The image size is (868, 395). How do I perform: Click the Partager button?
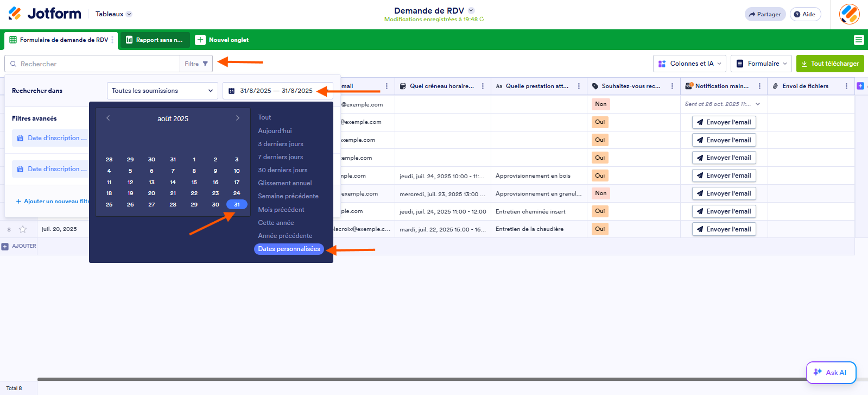click(764, 14)
